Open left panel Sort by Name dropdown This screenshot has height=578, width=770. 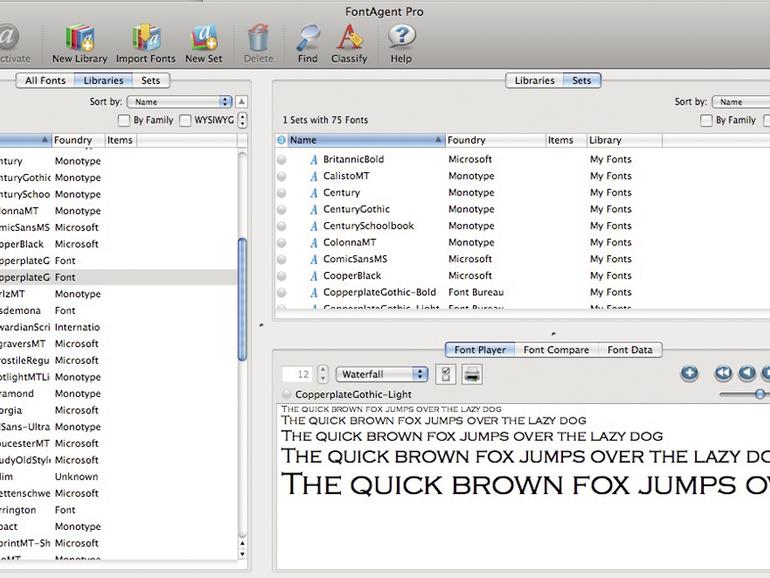click(179, 102)
